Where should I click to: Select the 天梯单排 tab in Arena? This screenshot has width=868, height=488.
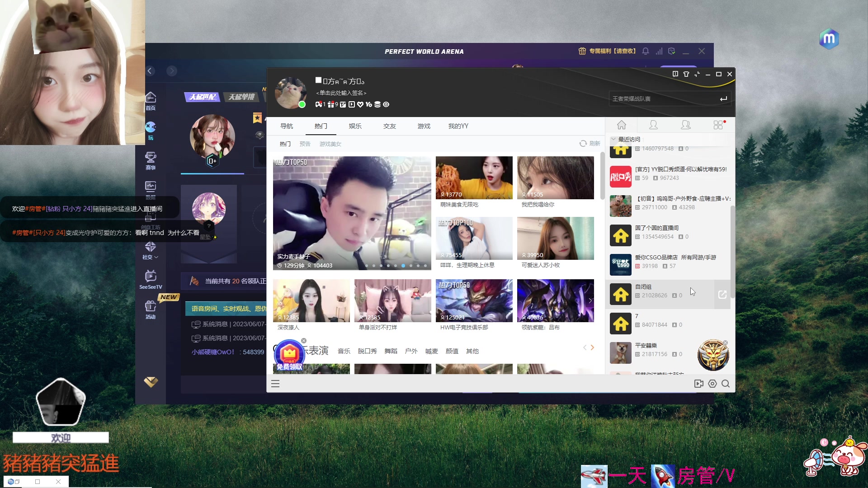click(x=241, y=97)
